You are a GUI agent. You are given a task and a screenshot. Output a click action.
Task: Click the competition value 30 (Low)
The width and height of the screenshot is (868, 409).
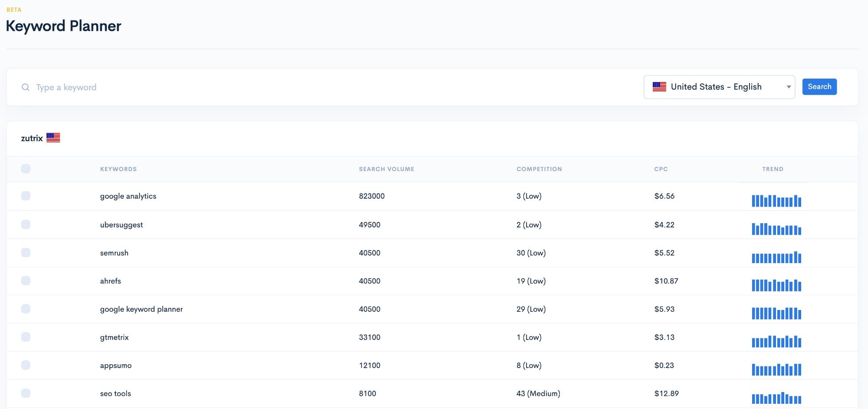coord(531,253)
